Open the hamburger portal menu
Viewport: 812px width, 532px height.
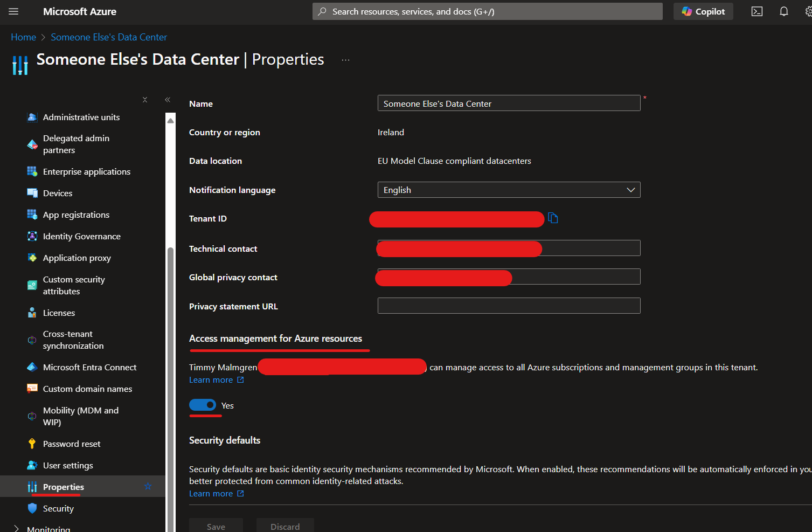[x=14, y=11]
